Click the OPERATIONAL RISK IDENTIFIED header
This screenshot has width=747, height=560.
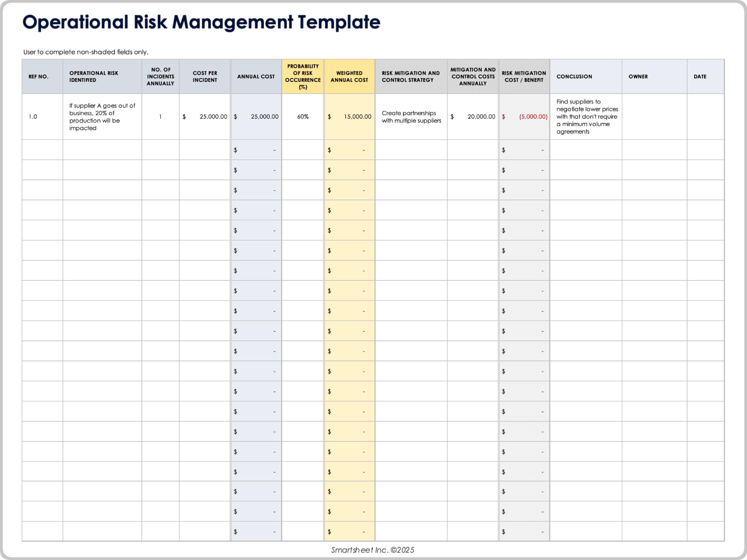click(94, 76)
